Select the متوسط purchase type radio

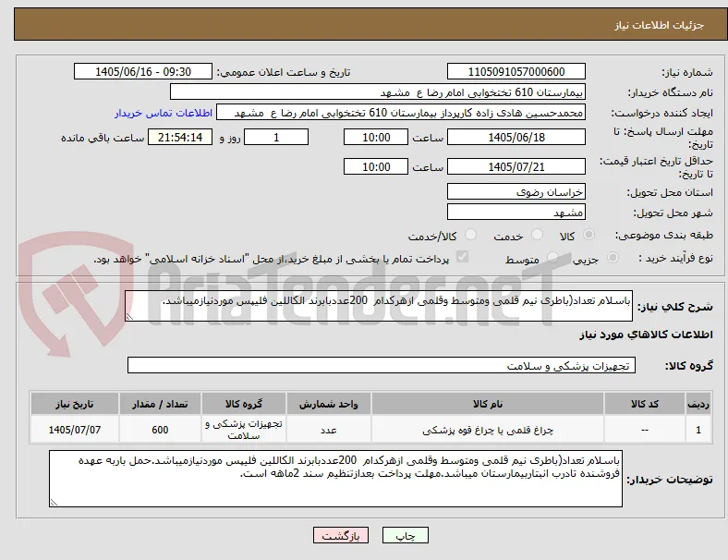pos(552,258)
